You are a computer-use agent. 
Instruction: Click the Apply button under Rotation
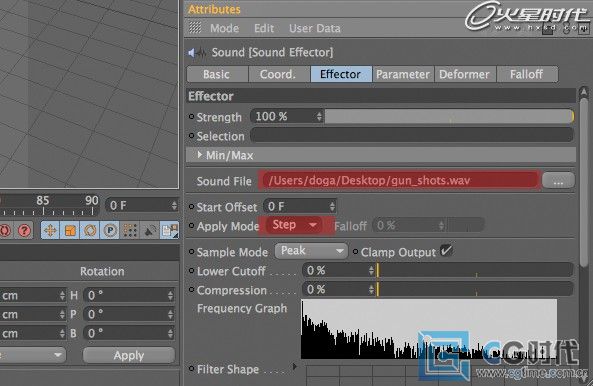129,355
